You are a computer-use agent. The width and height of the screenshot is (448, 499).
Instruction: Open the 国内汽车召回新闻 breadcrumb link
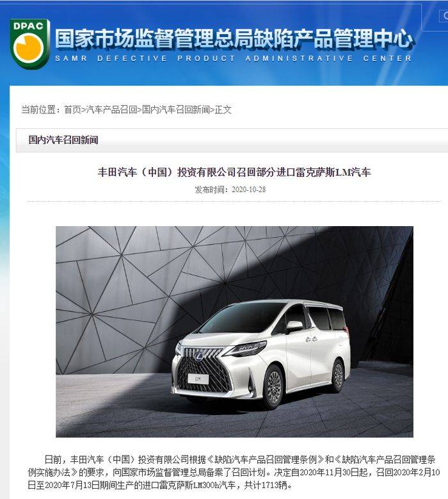(176, 110)
